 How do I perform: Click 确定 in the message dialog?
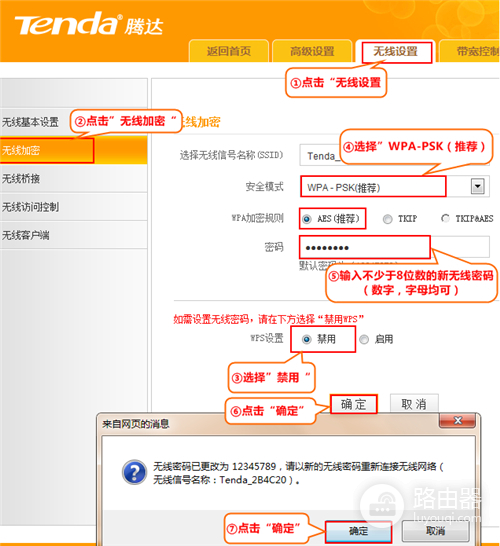(358, 531)
